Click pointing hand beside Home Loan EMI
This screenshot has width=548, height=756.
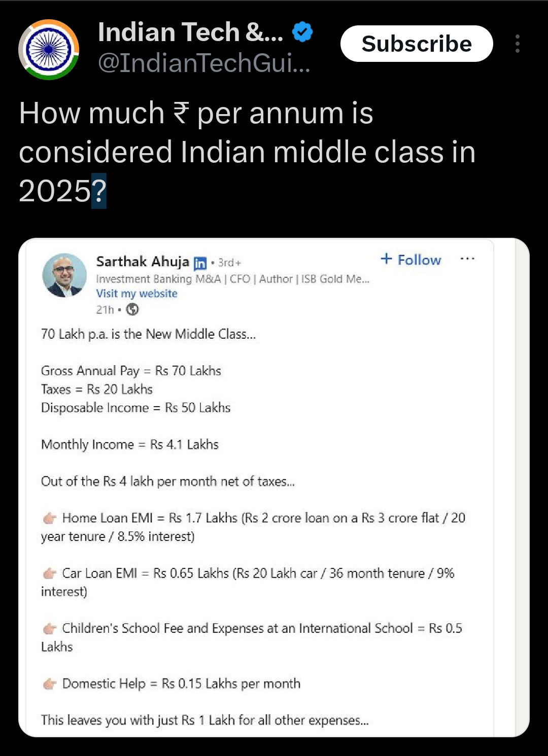pos(49,518)
